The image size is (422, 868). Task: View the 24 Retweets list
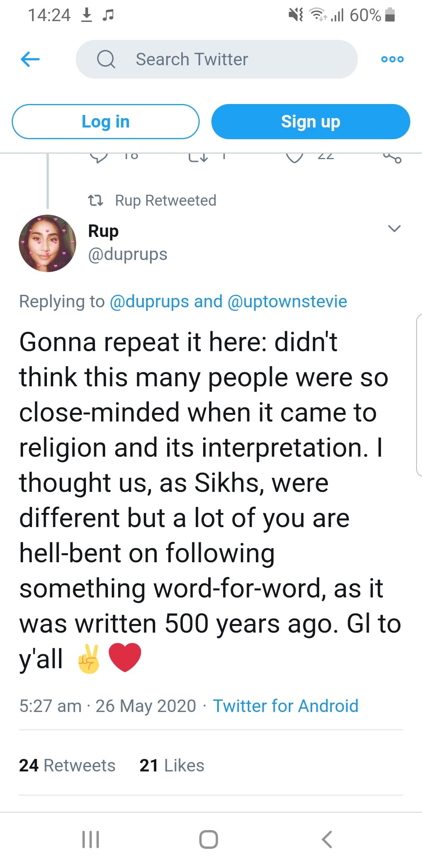click(x=67, y=766)
